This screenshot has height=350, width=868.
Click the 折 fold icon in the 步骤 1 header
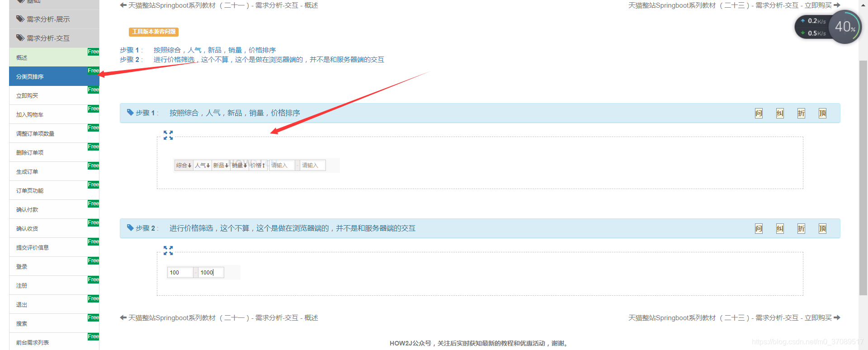[801, 113]
